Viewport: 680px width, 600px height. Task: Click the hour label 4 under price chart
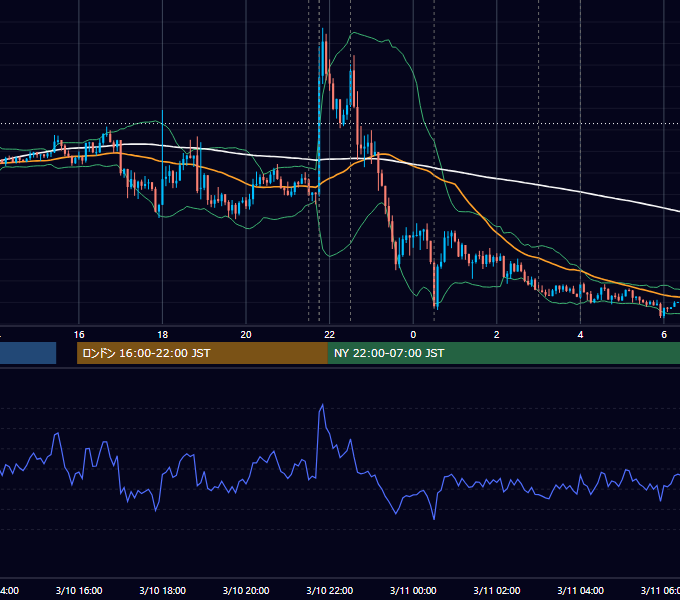(580, 335)
